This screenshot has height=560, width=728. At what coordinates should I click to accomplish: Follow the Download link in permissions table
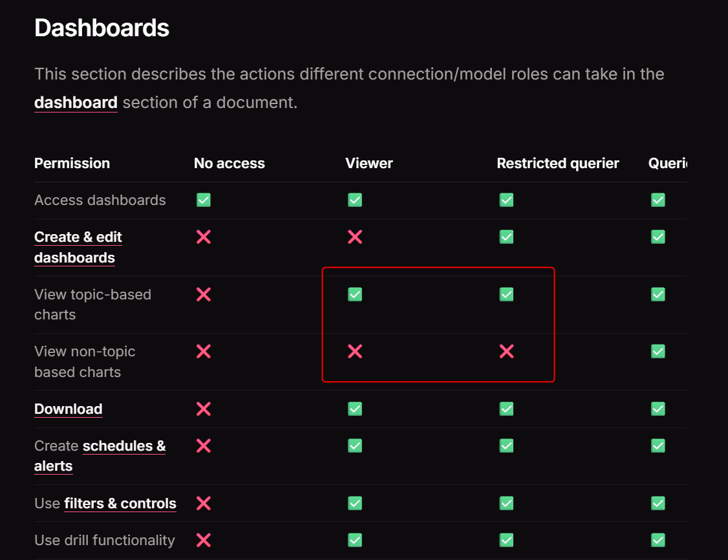coord(68,409)
